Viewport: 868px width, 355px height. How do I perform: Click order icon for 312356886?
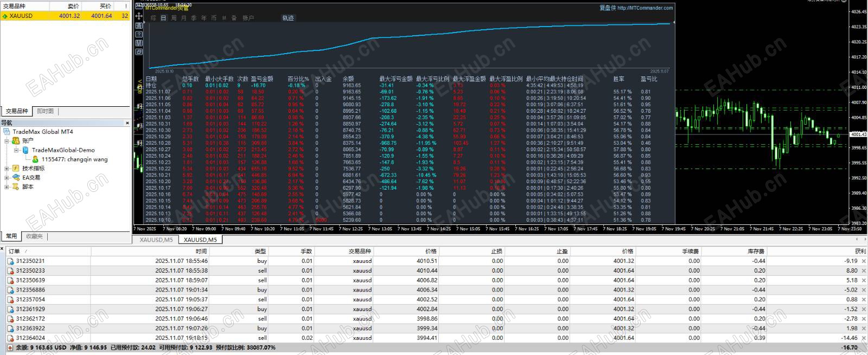(x=10, y=290)
